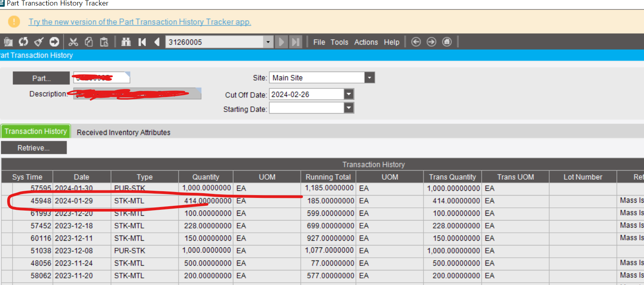The image size is (644, 285).
Task: Switch to Transaction History tab
Action: tap(36, 131)
